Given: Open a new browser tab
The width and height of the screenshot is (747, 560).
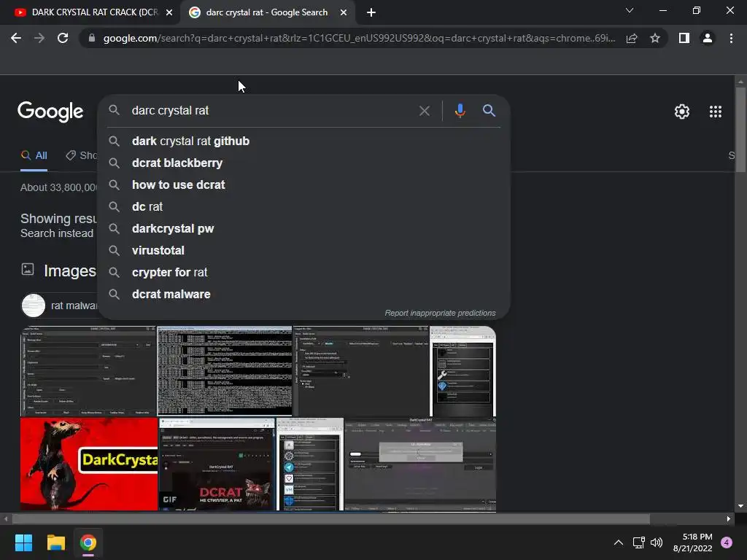Looking at the screenshot, I should tap(371, 13).
